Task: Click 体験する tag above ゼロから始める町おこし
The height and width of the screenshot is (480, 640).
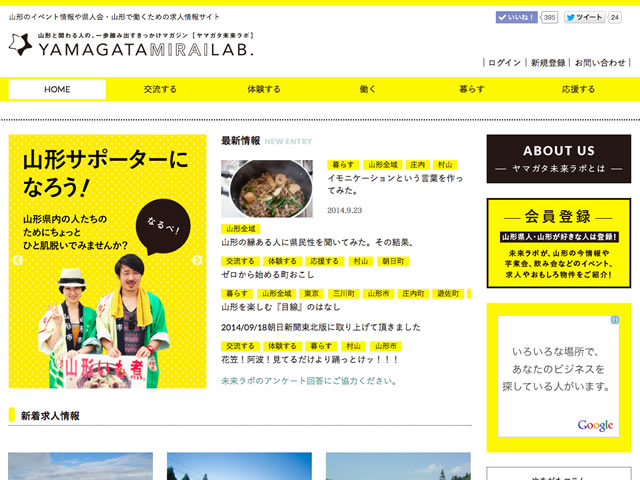Action: [x=282, y=261]
